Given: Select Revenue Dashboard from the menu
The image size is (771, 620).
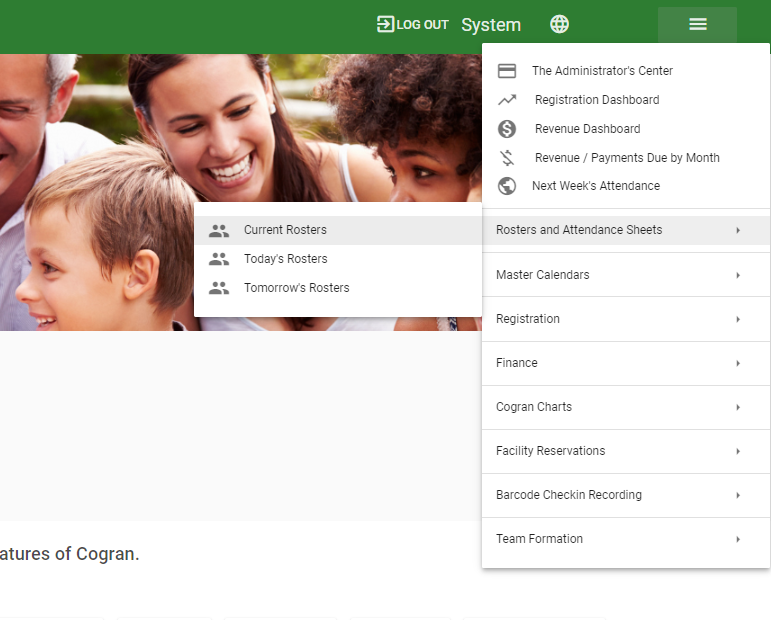Looking at the screenshot, I should [x=626, y=129].
